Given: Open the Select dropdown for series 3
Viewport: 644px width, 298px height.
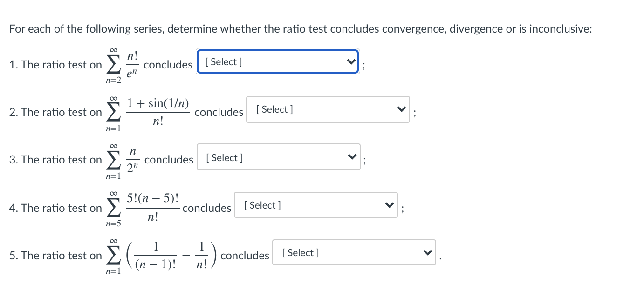Looking at the screenshot, I should coord(279,157).
